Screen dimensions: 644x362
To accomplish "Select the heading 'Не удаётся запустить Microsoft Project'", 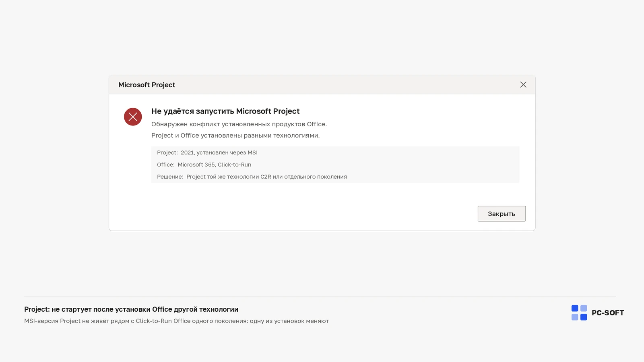I will tap(225, 111).
